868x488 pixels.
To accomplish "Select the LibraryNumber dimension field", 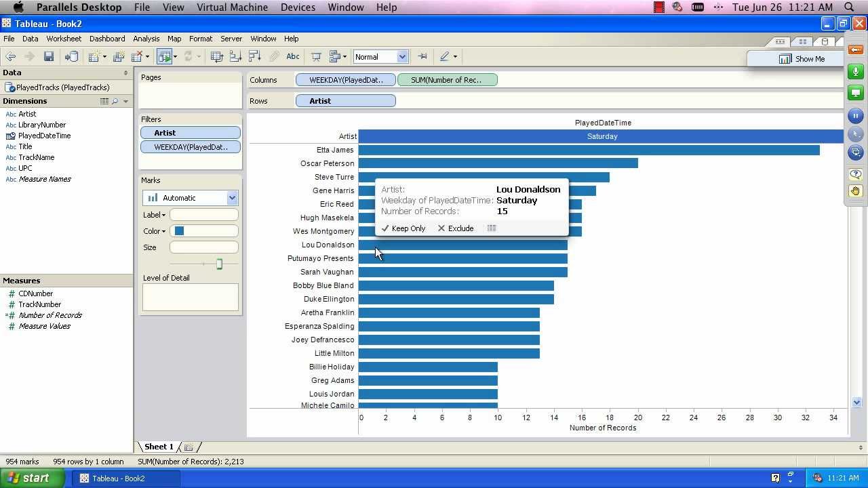I will click(42, 125).
